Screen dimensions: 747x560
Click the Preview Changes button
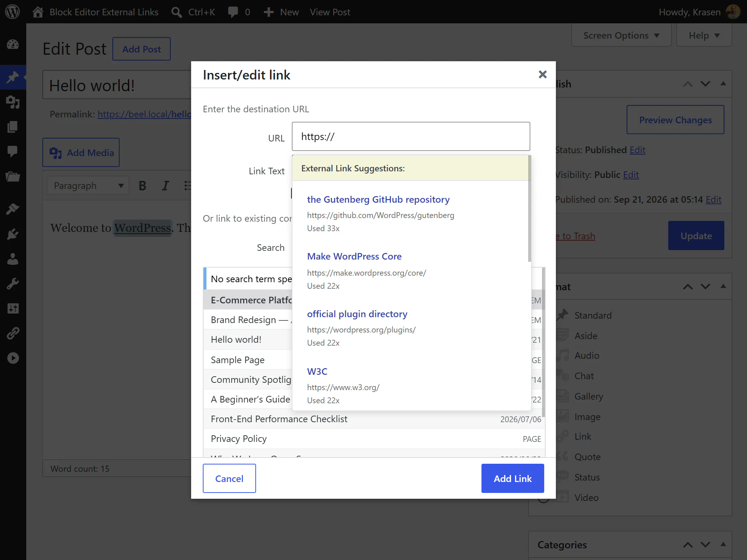coord(675,120)
